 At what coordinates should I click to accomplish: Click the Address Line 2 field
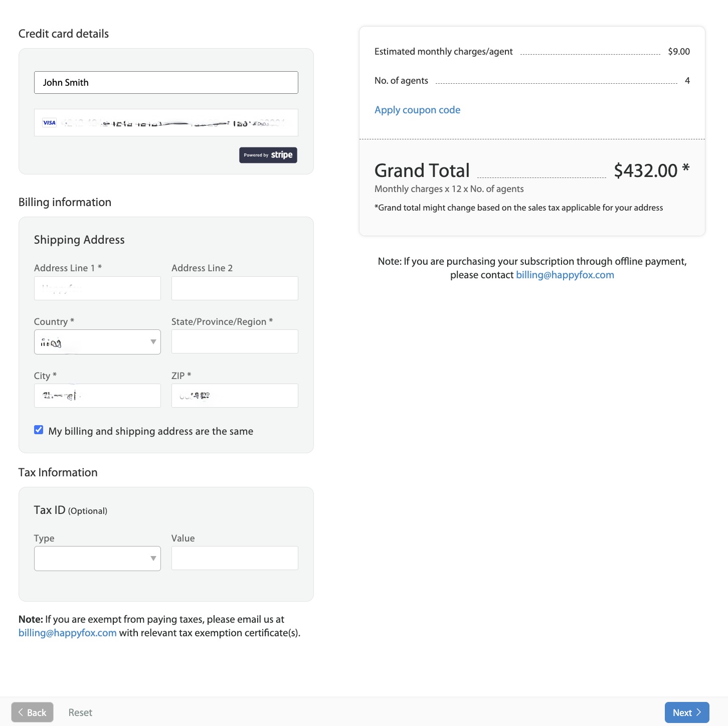(235, 288)
